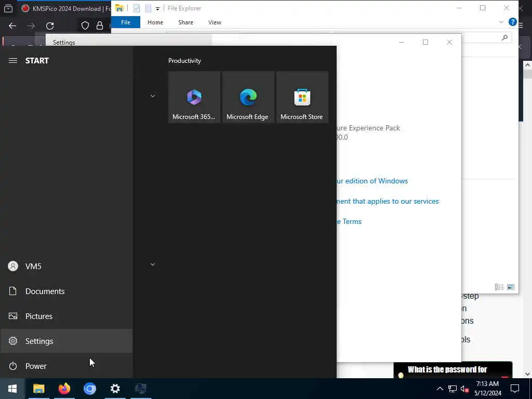
Task: Click the shield tracking protection icon
Action: tap(85, 26)
